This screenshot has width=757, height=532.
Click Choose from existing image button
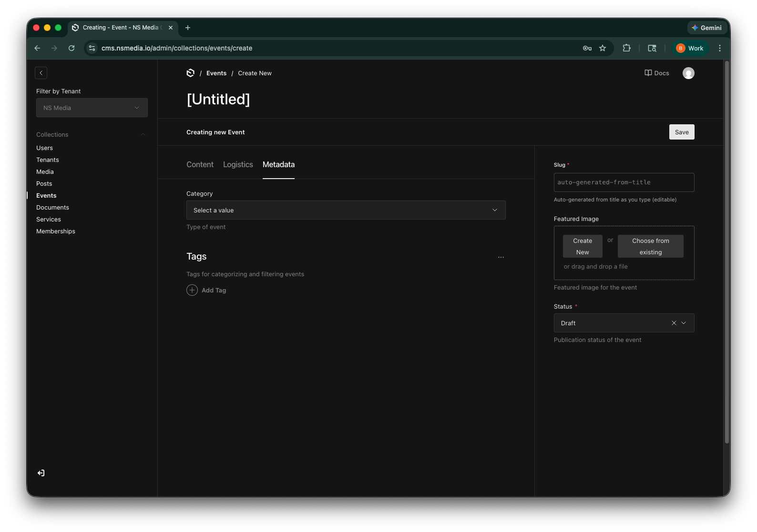(x=651, y=246)
